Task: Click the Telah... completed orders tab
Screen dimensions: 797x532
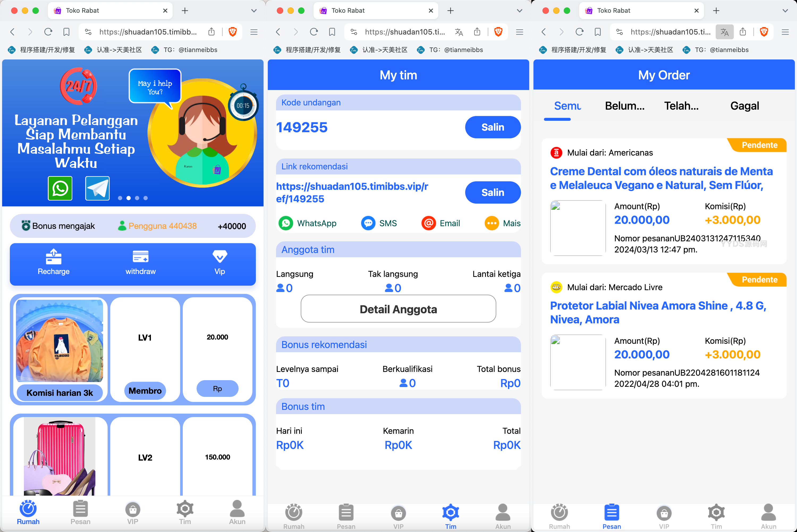Action: pyautogui.click(x=682, y=106)
